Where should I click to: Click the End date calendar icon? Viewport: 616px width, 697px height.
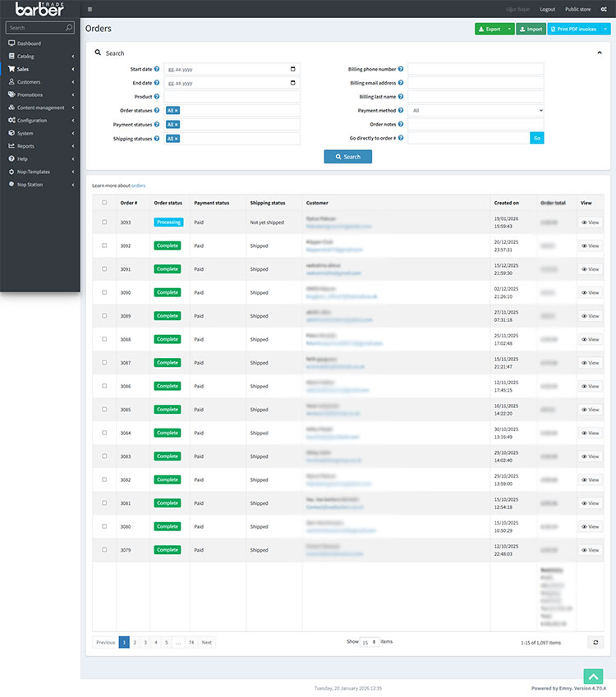(x=292, y=83)
